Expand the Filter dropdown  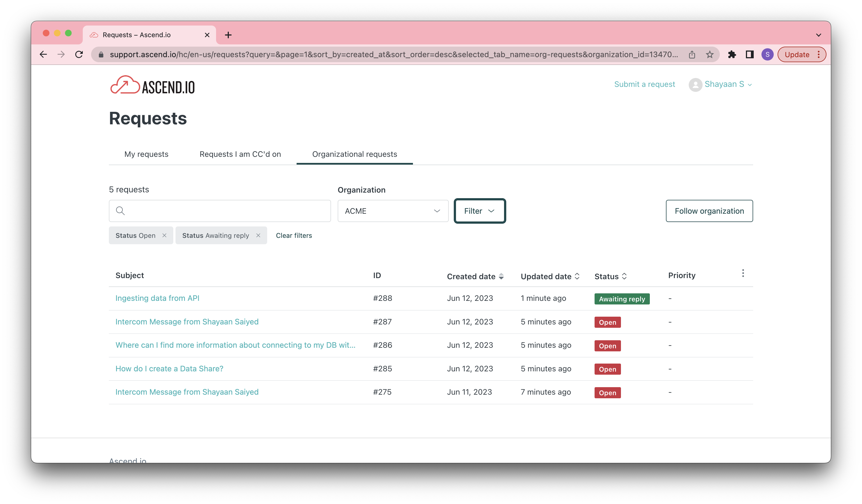point(480,211)
